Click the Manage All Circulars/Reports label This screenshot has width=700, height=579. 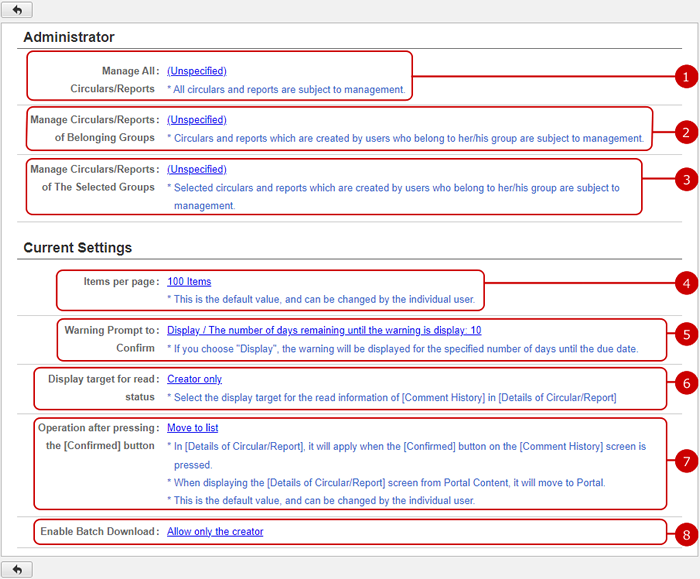click(115, 80)
